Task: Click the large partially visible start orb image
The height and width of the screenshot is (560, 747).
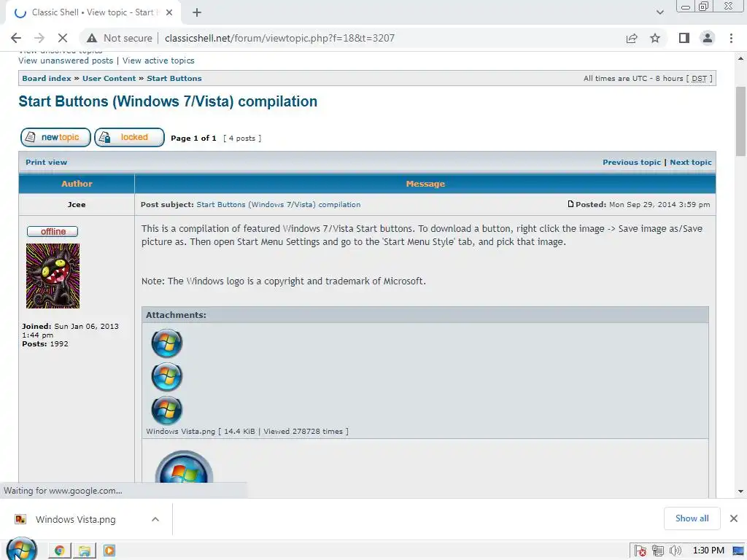Action: 184,467
